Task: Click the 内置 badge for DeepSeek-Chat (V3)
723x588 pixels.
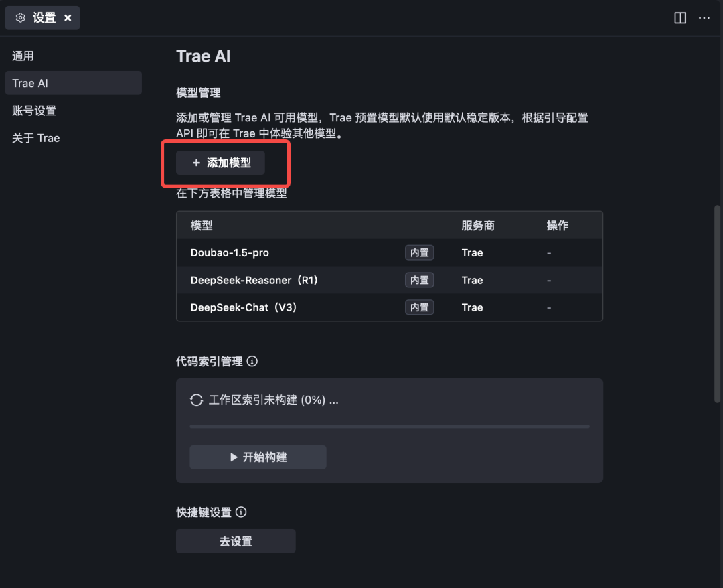Action: pyautogui.click(x=419, y=307)
